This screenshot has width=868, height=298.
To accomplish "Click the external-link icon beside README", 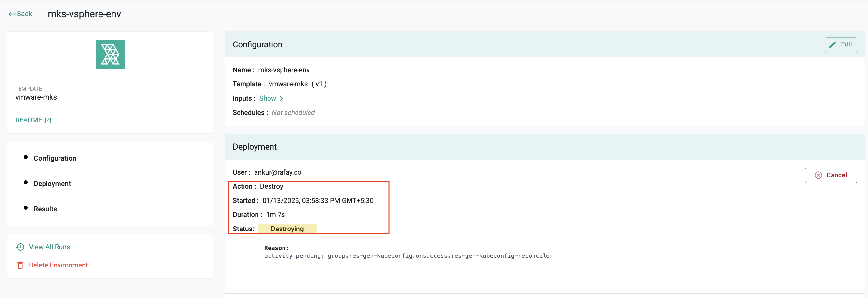I will 48,120.
